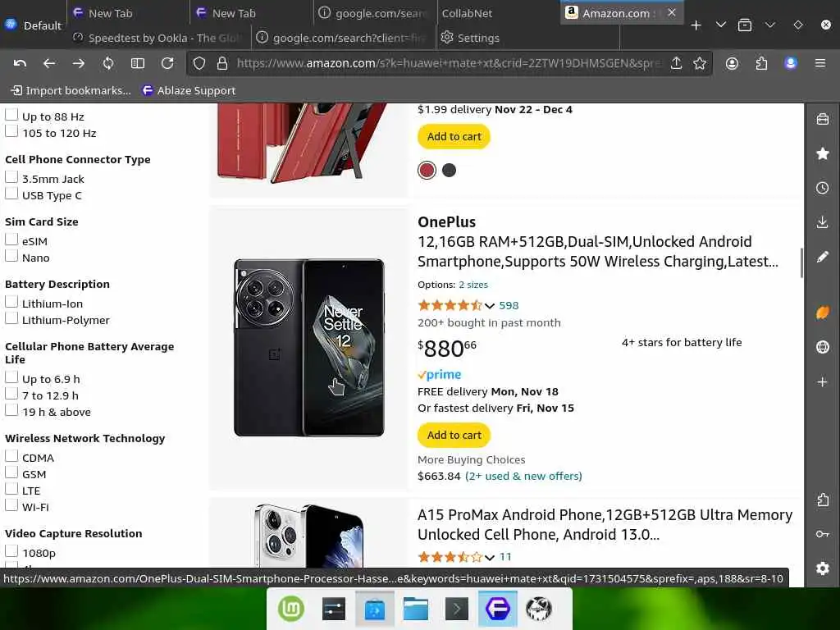Click the orange leaf sidebar icon
Screen dimensions: 840x630
[x=823, y=313]
